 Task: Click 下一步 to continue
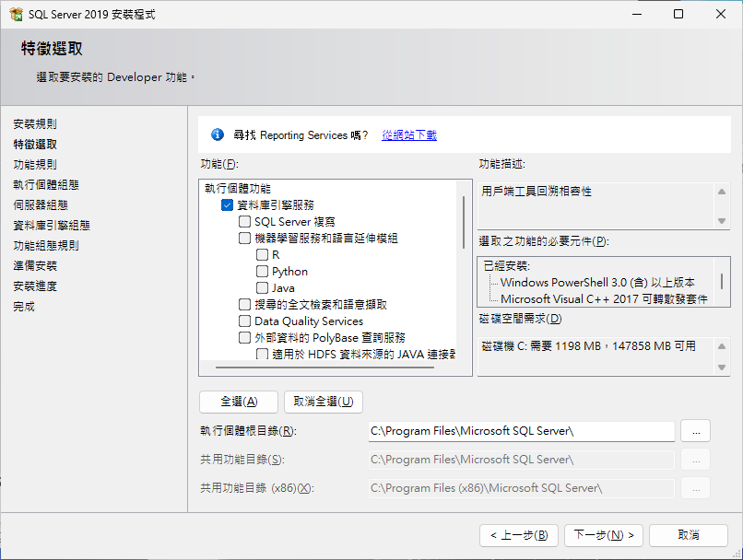[604, 535]
